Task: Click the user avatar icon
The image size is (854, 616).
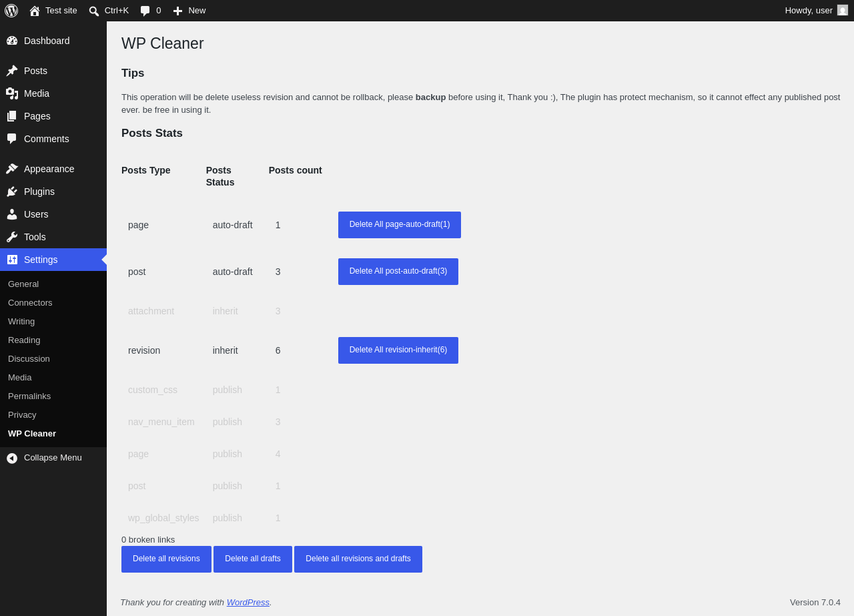Action: (x=843, y=10)
